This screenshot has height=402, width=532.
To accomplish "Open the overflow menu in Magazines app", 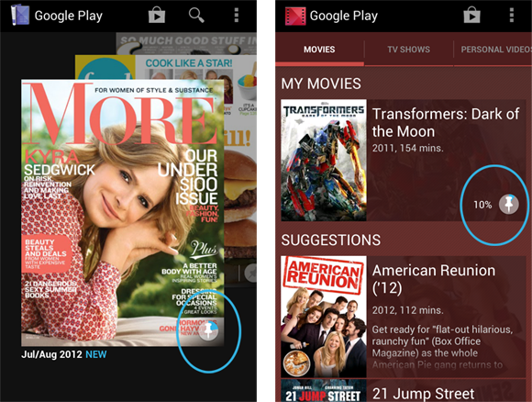I will (x=237, y=16).
